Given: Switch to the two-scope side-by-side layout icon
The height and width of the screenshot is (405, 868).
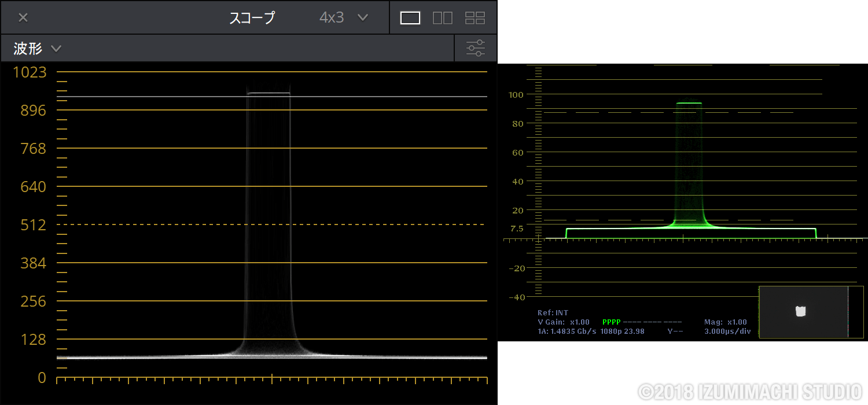Looking at the screenshot, I should (x=443, y=18).
